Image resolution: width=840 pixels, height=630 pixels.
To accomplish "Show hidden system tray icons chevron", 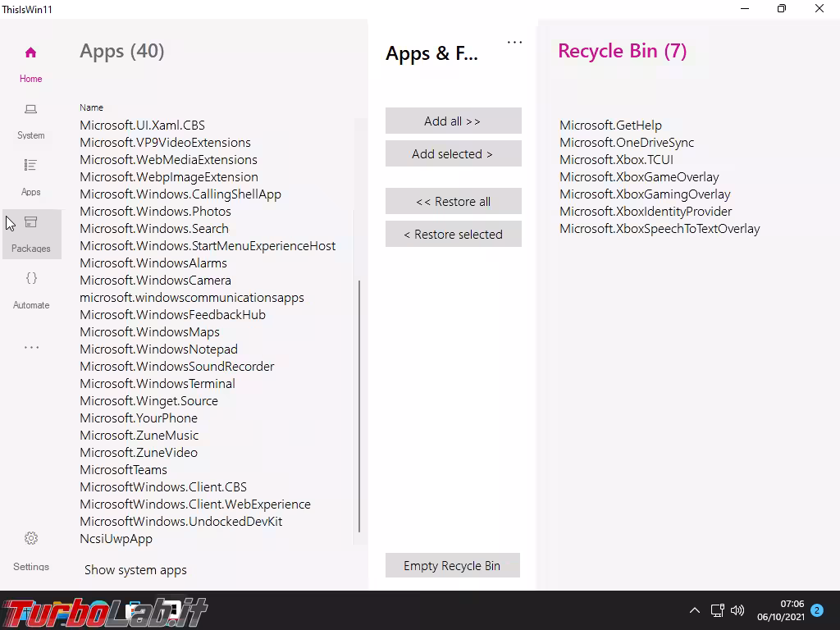I will click(x=694, y=610).
